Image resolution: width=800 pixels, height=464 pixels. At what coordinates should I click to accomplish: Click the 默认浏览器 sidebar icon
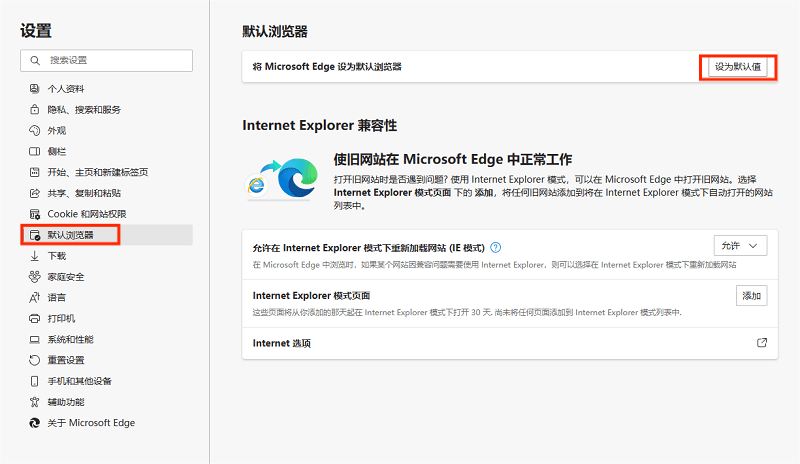pyautogui.click(x=34, y=235)
